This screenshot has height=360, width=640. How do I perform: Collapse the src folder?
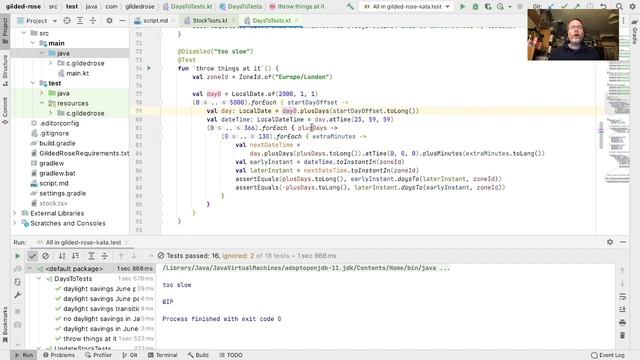pos(24,33)
